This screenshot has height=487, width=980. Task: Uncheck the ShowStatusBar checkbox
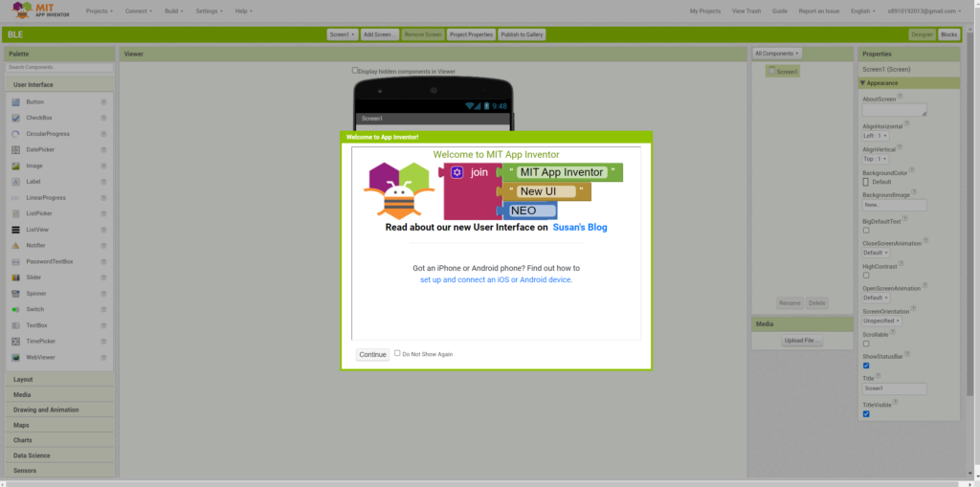[866, 365]
